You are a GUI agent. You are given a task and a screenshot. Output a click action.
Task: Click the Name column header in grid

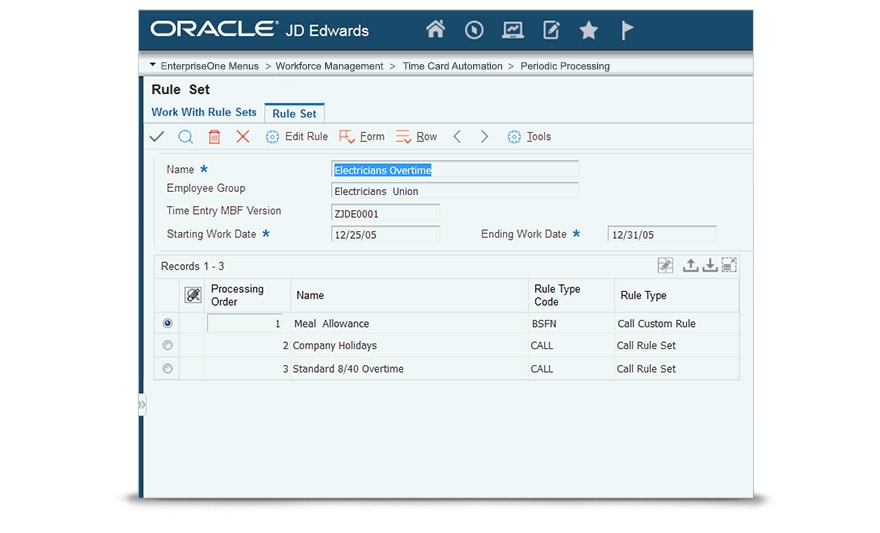pos(409,295)
